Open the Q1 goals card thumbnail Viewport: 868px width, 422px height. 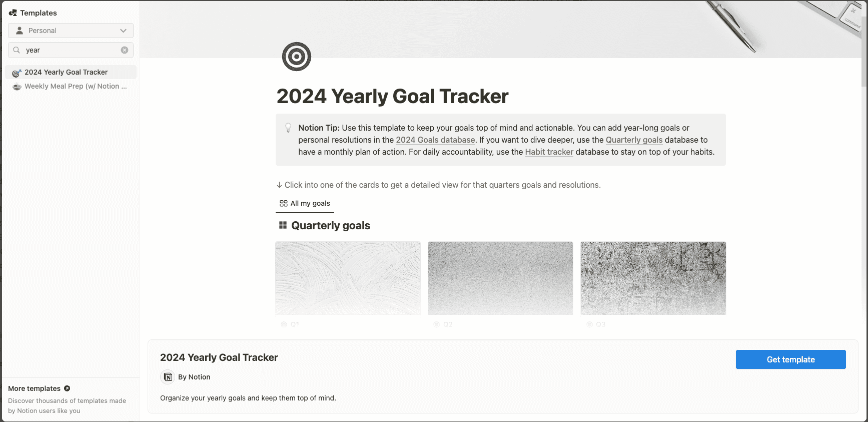[348, 278]
